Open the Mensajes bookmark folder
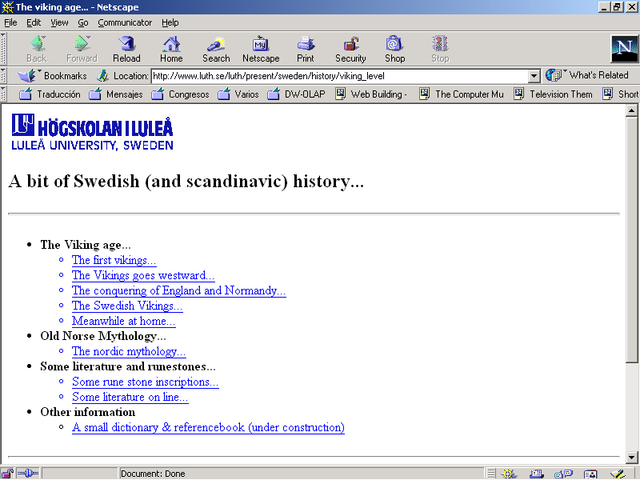The height and width of the screenshot is (480, 640). tap(116, 94)
